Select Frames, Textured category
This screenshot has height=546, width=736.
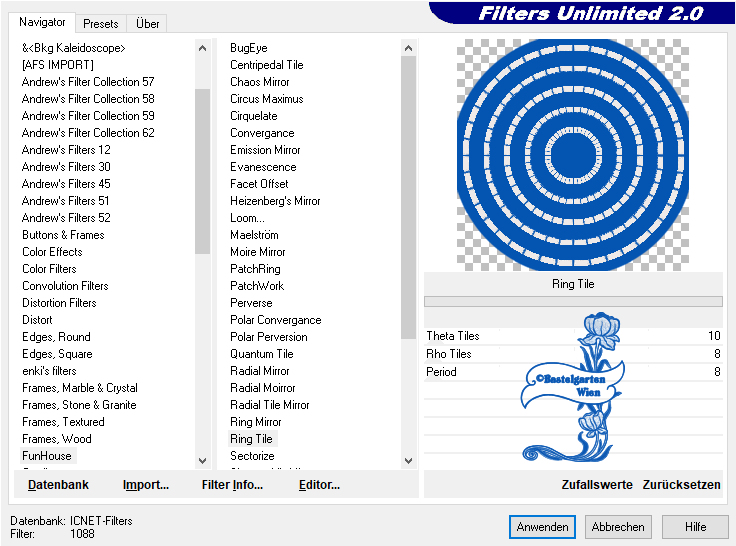click(63, 422)
